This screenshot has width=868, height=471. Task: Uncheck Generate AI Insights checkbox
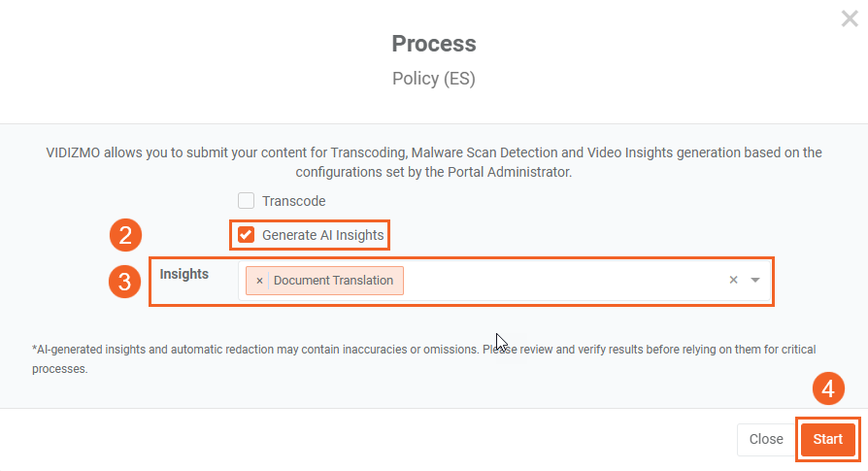pos(247,235)
